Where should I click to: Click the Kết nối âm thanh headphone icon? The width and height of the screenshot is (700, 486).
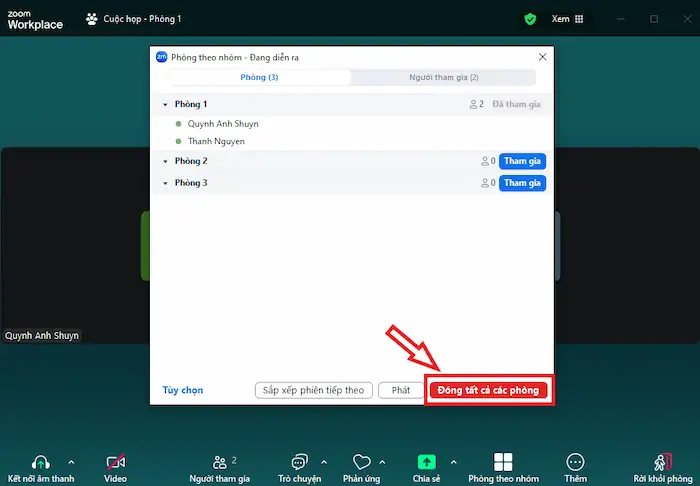point(41,462)
